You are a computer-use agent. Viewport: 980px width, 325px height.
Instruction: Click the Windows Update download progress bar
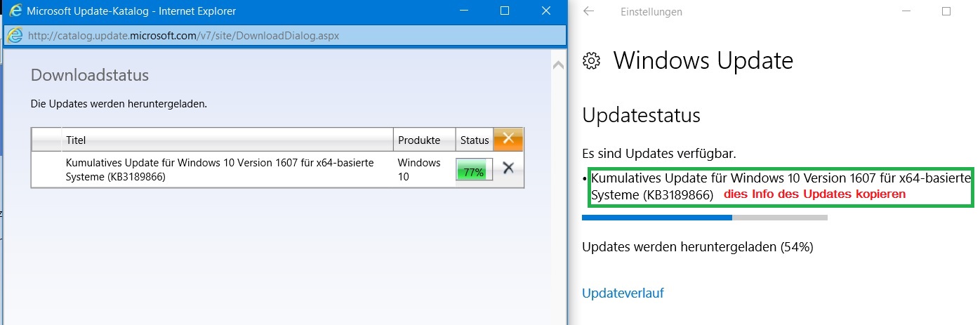(x=705, y=218)
